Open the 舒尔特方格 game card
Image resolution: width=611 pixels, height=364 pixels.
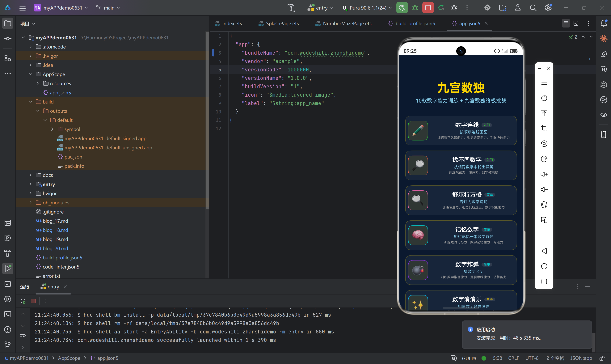click(461, 200)
